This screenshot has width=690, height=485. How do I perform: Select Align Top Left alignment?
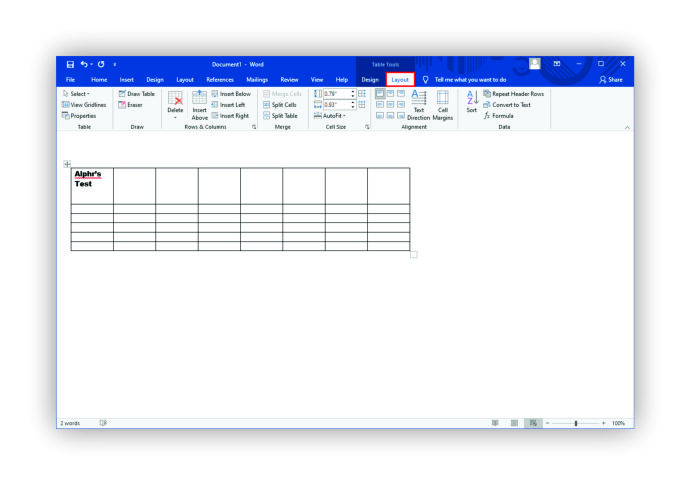[380, 94]
